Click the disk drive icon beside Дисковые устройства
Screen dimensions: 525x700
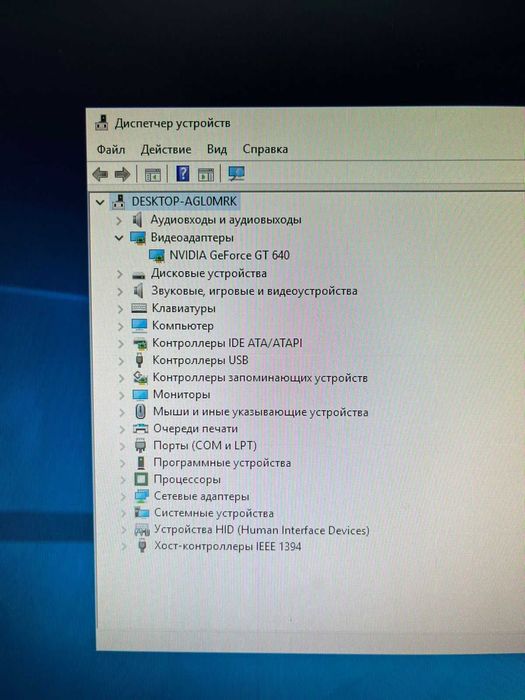click(x=139, y=274)
